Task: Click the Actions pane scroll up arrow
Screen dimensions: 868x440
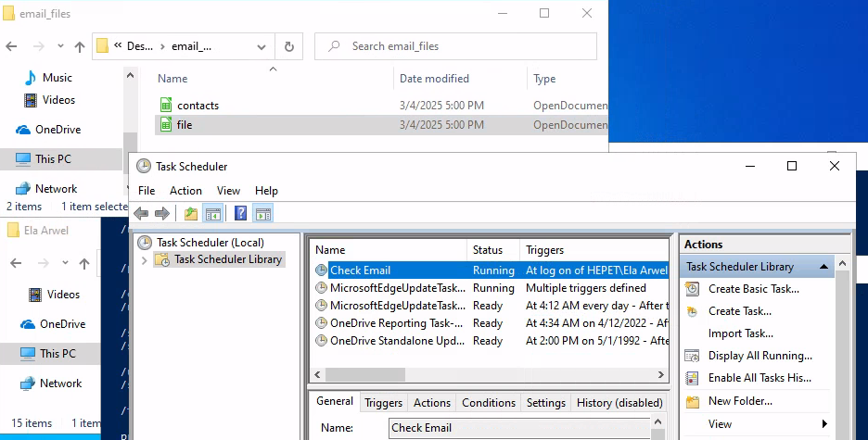Action: pos(843,264)
